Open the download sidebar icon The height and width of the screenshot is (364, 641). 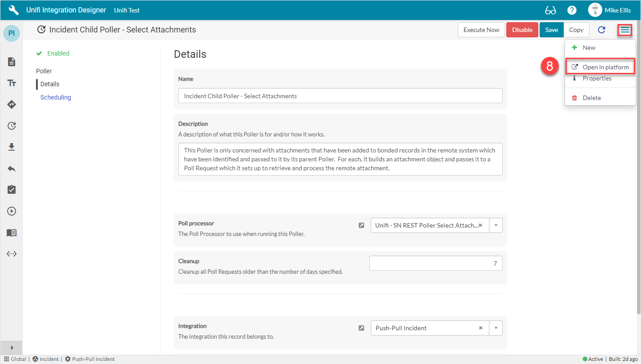(11, 147)
